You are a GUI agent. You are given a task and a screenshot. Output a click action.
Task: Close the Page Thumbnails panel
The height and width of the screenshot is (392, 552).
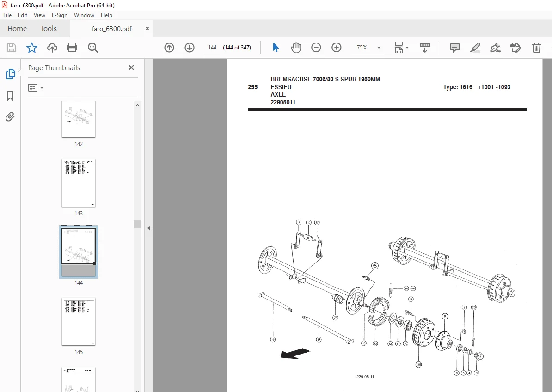[x=131, y=67]
